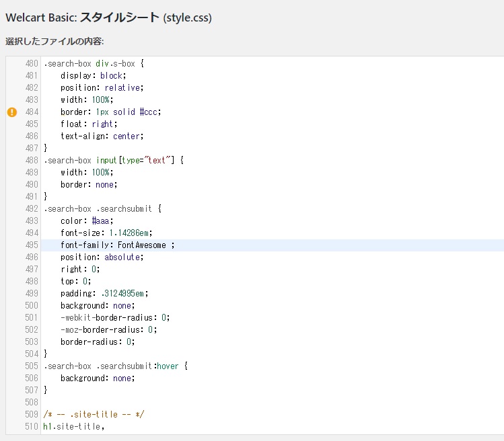This screenshot has width=504, height=441.
Task: Click line number 495 in the gutter
Action: [x=32, y=245]
